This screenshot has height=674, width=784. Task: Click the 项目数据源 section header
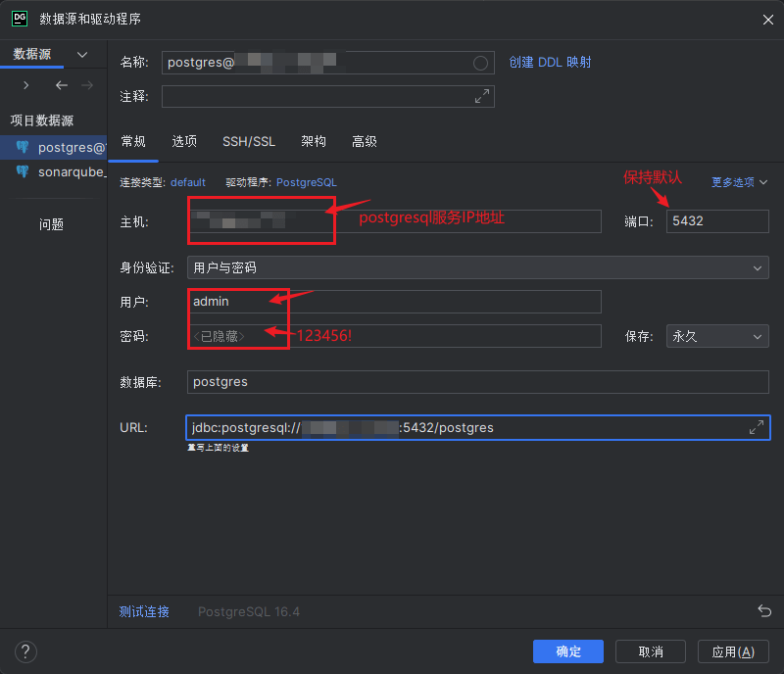pyautogui.click(x=42, y=120)
